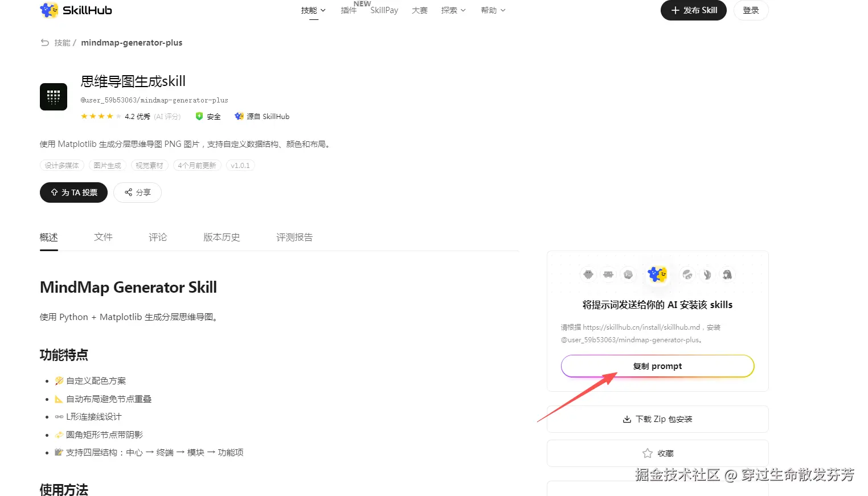
Task: Click the heading 将提示词发送给你的 AI 安装该 skills
Action: (x=658, y=305)
